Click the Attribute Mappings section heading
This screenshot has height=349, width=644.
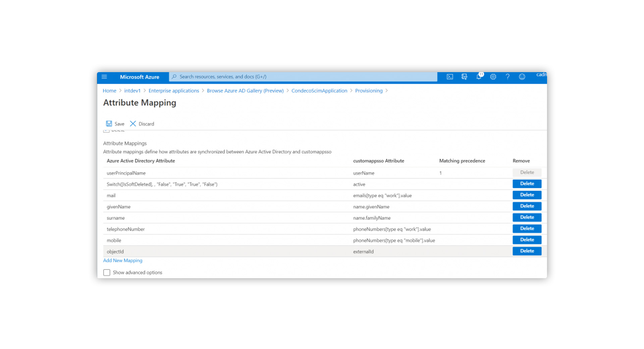point(125,143)
